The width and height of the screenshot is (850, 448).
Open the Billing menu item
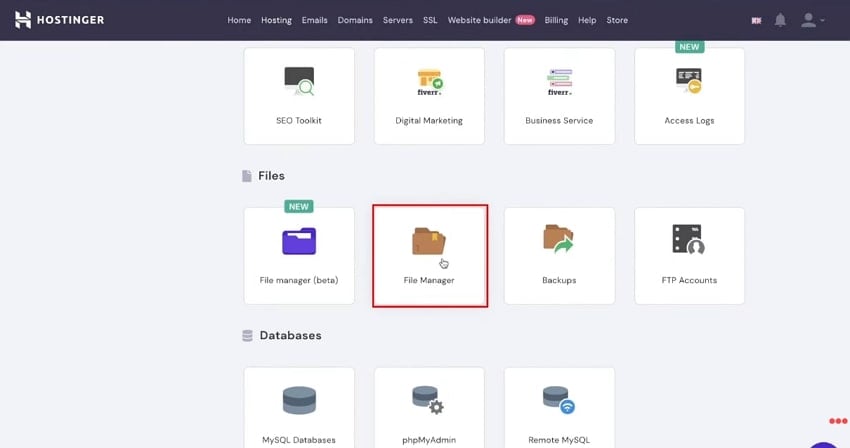coord(556,20)
